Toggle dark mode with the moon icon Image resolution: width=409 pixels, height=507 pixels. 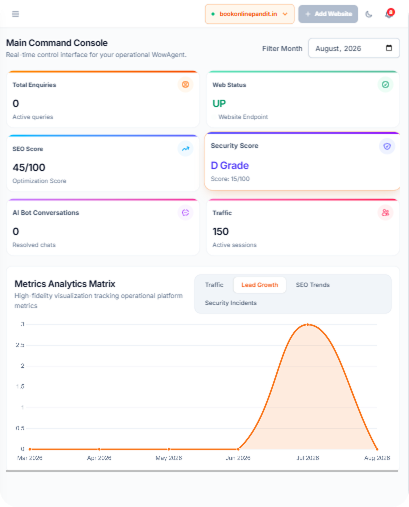click(x=369, y=14)
